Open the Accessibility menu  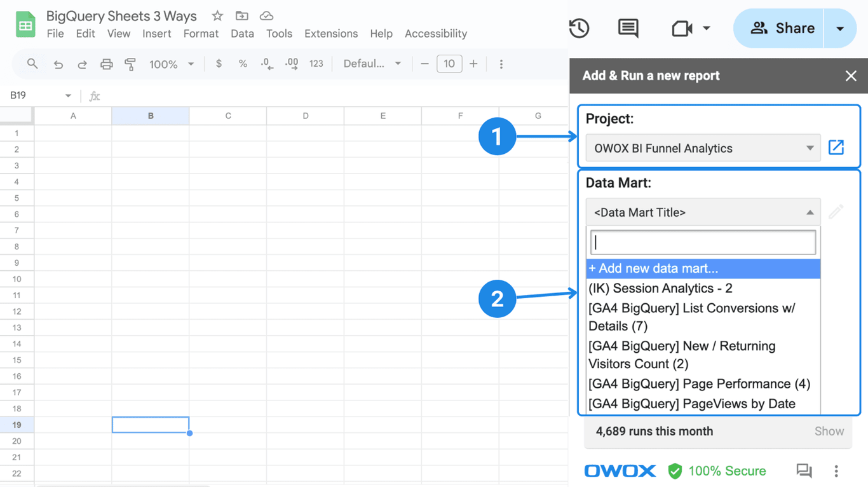click(x=436, y=34)
